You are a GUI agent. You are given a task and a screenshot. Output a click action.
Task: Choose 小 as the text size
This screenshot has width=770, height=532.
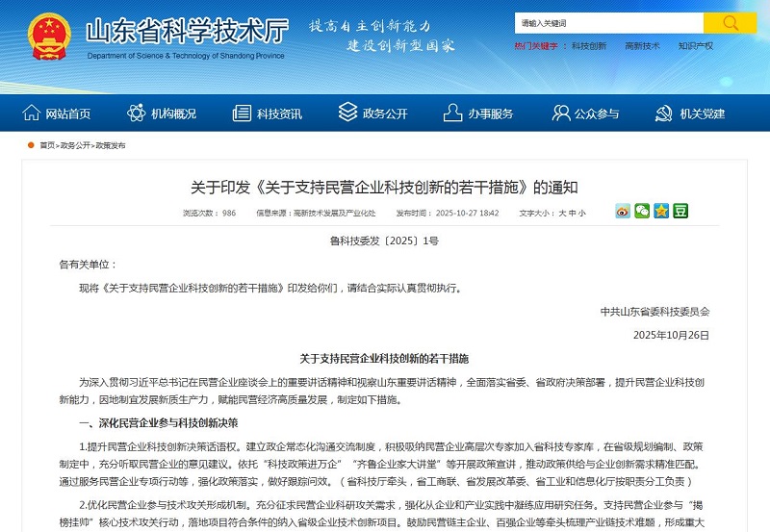coord(580,213)
